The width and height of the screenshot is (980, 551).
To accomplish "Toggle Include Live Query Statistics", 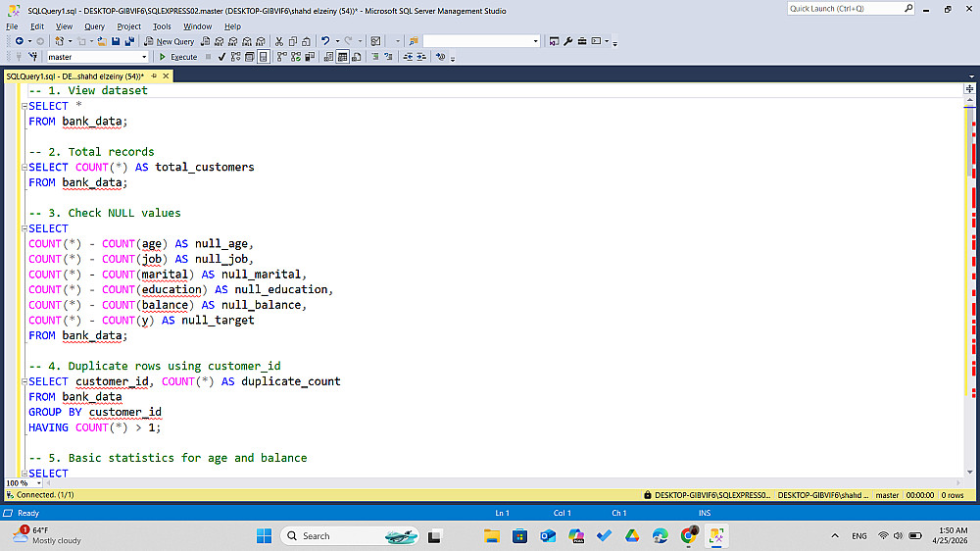I will (296, 57).
